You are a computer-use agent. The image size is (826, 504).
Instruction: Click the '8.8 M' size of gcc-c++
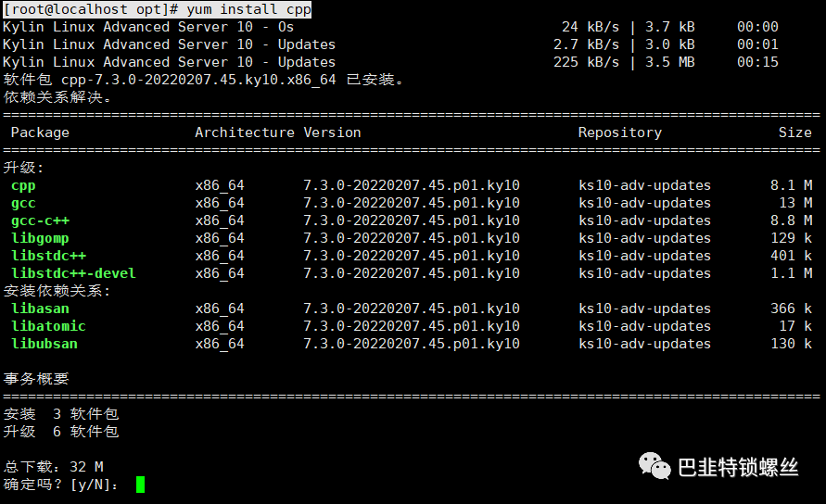791,220
